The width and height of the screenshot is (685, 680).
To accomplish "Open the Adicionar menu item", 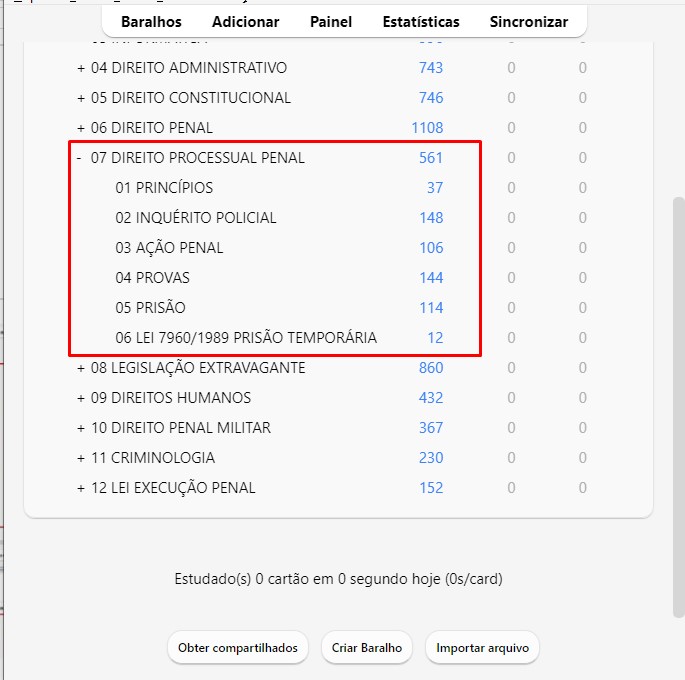I will [246, 21].
